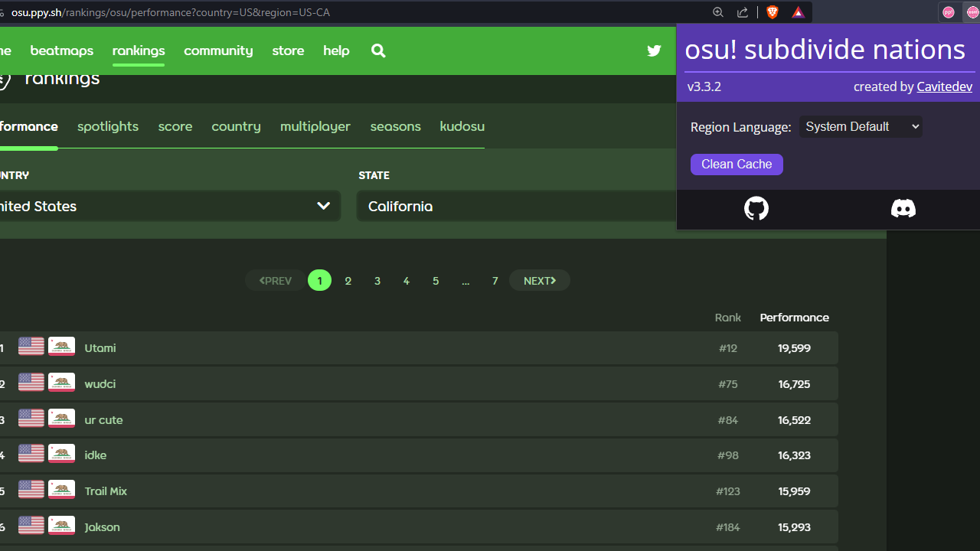
Task: Open the California state dropdown
Action: click(517, 206)
